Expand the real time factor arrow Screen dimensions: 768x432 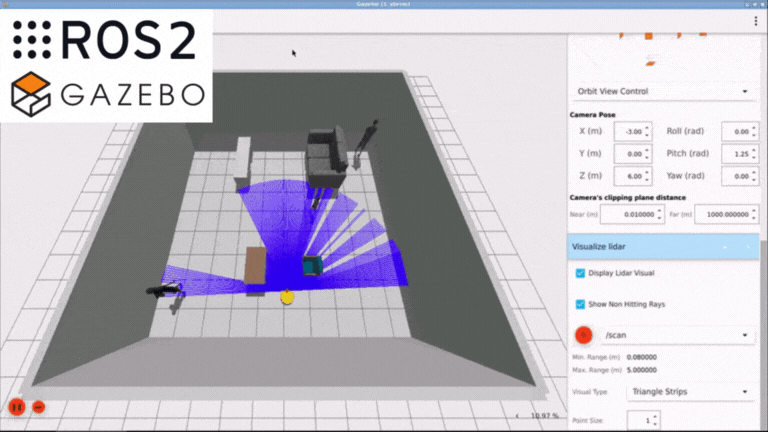(517, 415)
